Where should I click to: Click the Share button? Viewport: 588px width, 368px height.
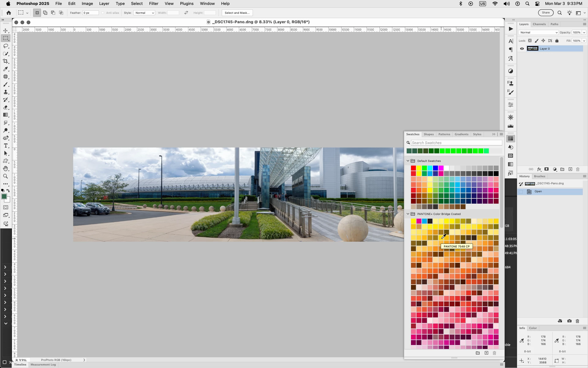click(x=545, y=13)
